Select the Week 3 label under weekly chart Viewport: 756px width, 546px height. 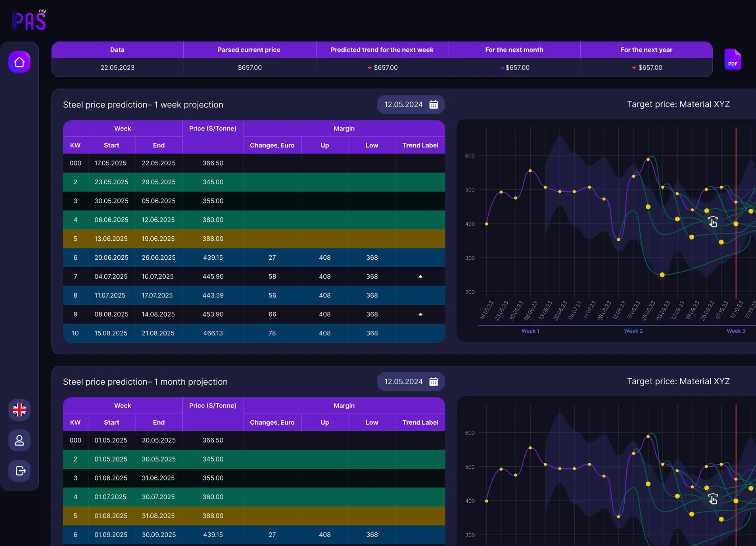pyautogui.click(x=736, y=331)
